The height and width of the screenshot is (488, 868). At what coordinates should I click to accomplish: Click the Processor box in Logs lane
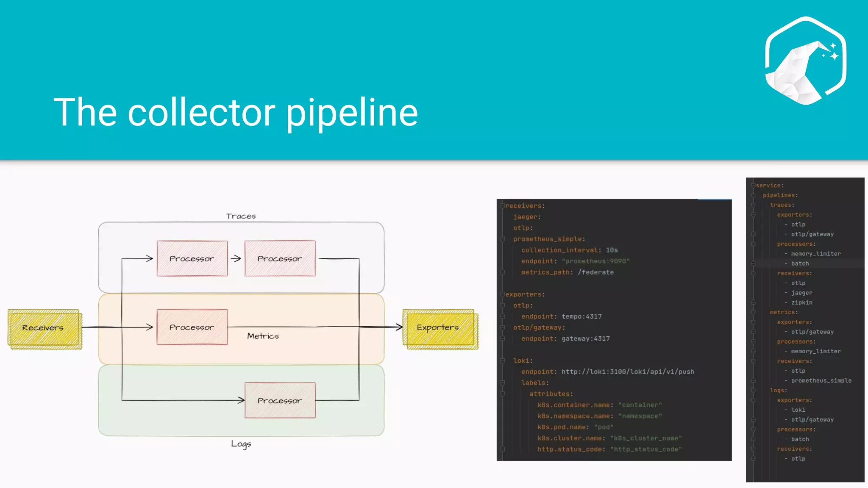pos(280,400)
